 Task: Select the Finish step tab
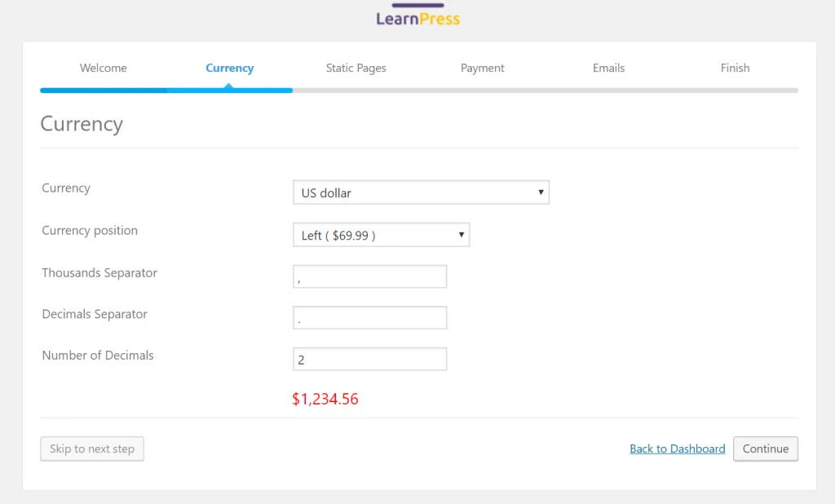(x=735, y=68)
